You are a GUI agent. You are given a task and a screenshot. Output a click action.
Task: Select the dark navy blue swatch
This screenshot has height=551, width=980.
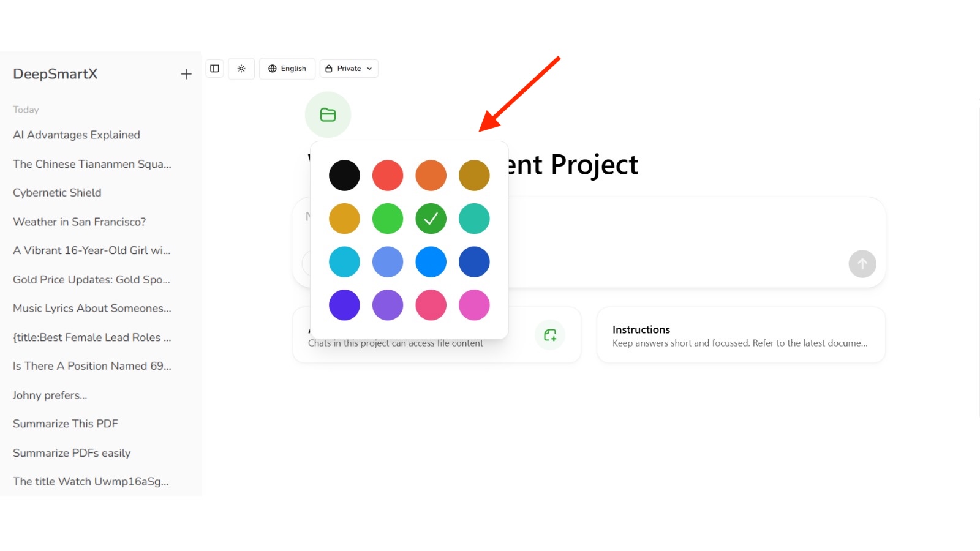pyautogui.click(x=474, y=262)
